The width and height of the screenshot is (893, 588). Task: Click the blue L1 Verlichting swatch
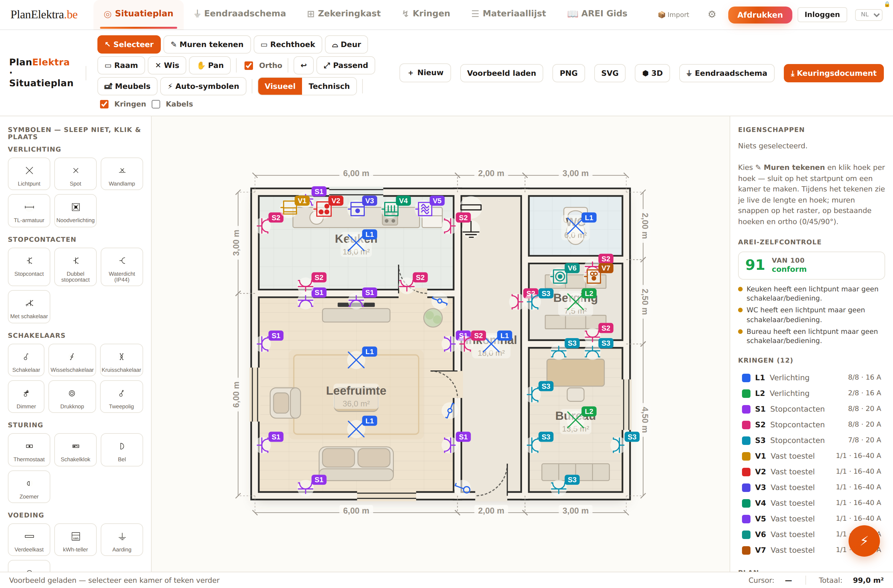tap(746, 378)
